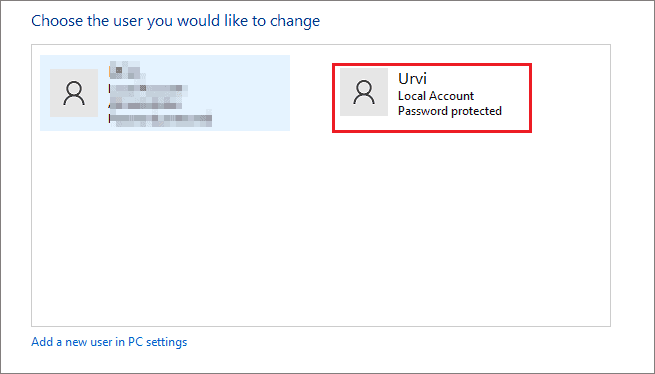The height and width of the screenshot is (374, 655).
Task: Click the blurred third line of the first account
Action: [x=145, y=104]
